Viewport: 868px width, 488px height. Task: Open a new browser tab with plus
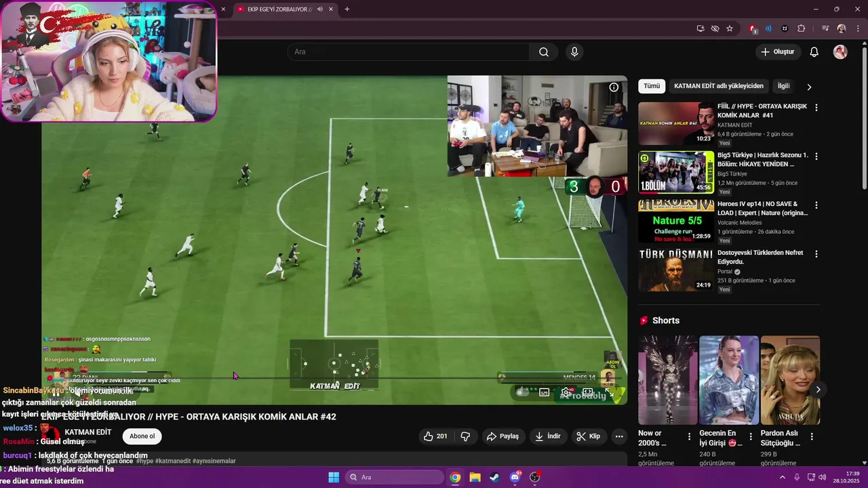(x=347, y=9)
